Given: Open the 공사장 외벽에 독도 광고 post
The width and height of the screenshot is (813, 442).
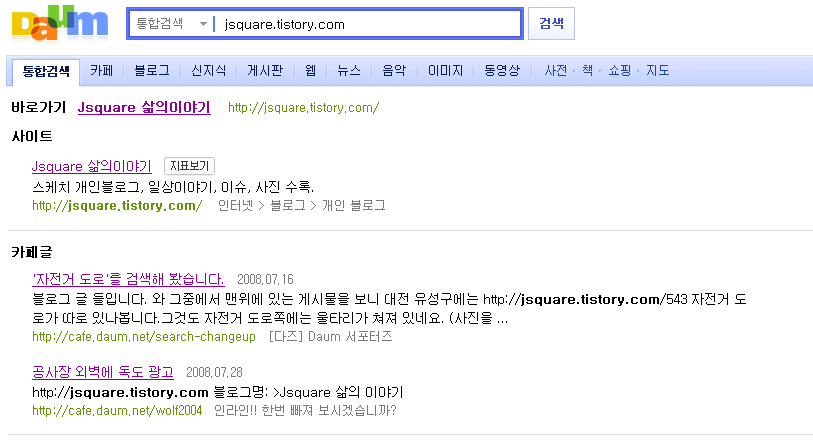Looking at the screenshot, I should click(103, 372).
